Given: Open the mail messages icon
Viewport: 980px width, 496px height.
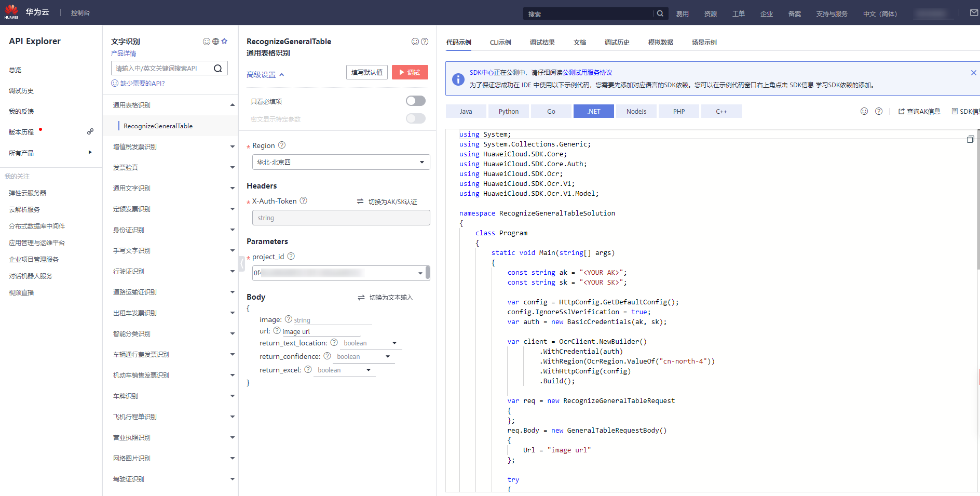Looking at the screenshot, I should [974, 13].
